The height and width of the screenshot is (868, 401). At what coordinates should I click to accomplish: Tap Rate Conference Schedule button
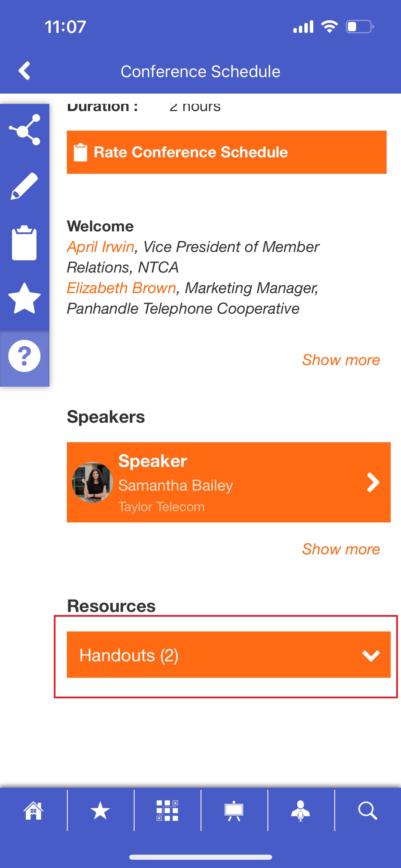[227, 152]
